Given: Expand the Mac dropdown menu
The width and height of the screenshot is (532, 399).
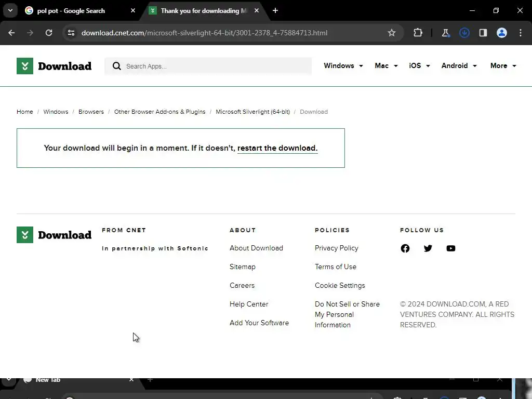Looking at the screenshot, I should click(x=386, y=66).
